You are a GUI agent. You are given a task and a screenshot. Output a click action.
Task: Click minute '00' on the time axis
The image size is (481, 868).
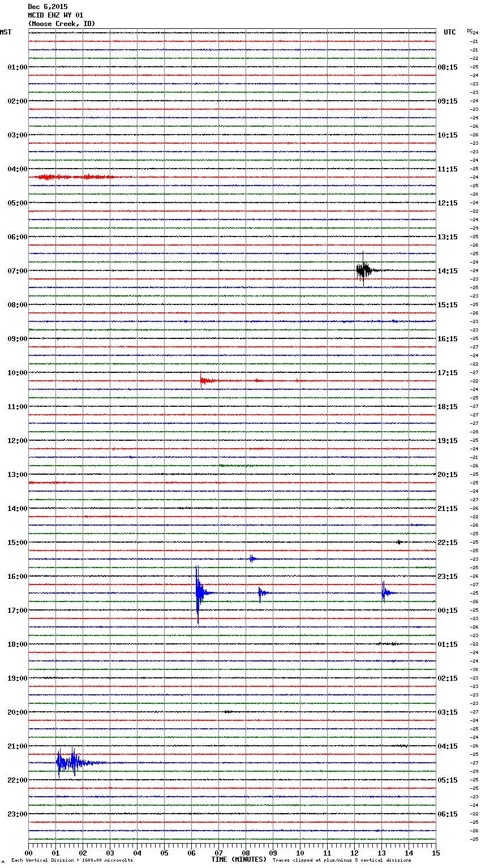pyautogui.click(x=29, y=853)
